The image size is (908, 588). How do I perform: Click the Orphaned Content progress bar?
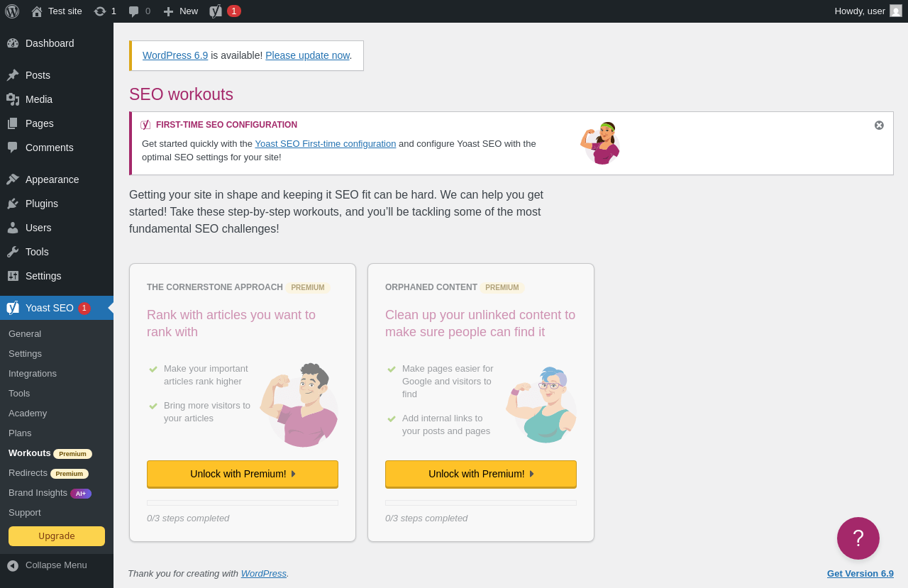pyautogui.click(x=481, y=503)
